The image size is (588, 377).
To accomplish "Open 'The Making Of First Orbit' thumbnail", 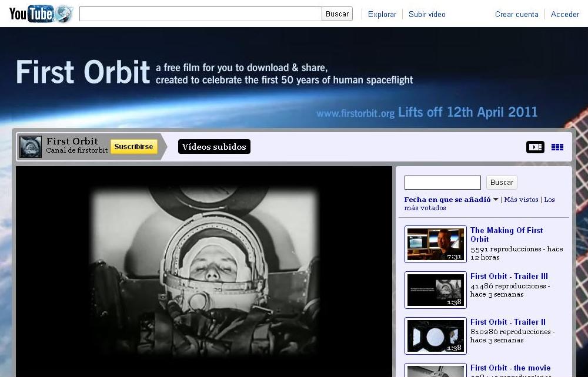I will (x=436, y=244).
